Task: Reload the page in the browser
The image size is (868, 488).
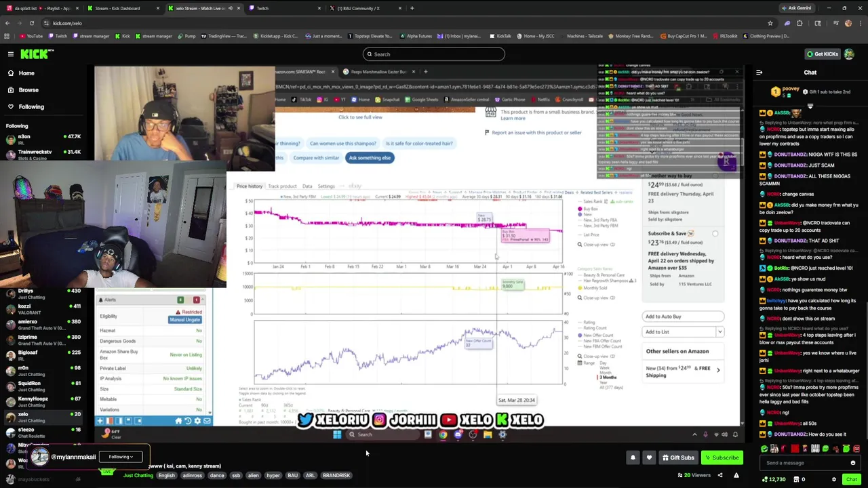Action: click(x=31, y=23)
